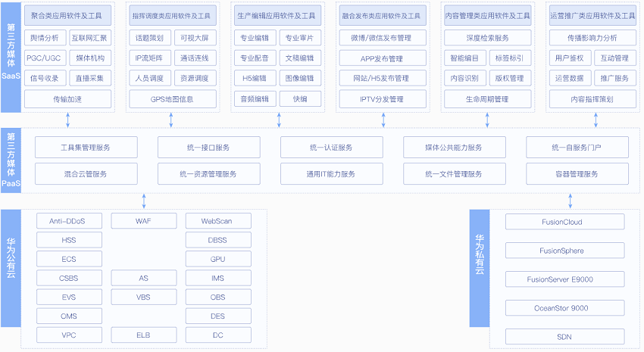This screenshot has height=352, width=644.
Task: Select the 容器管理服务 box
Action: [577, 174]
